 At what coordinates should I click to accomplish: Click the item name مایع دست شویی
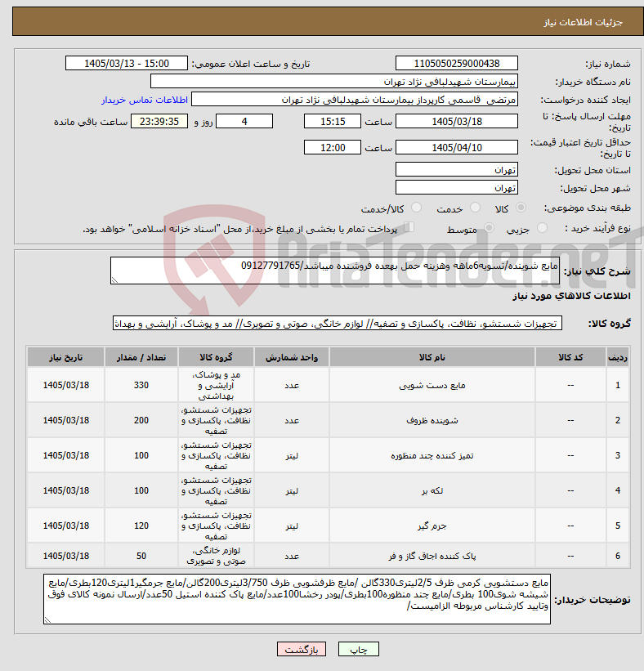pyautogui.click(x=432, y=386)
